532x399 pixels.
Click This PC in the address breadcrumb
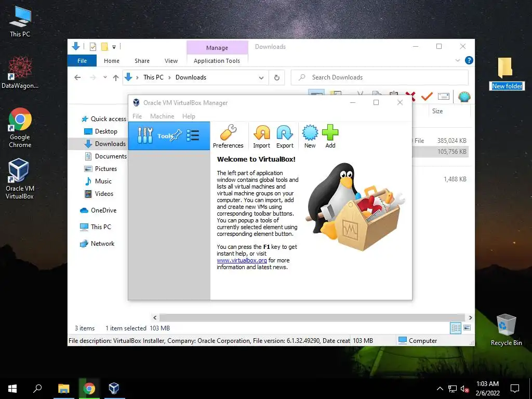153,77
